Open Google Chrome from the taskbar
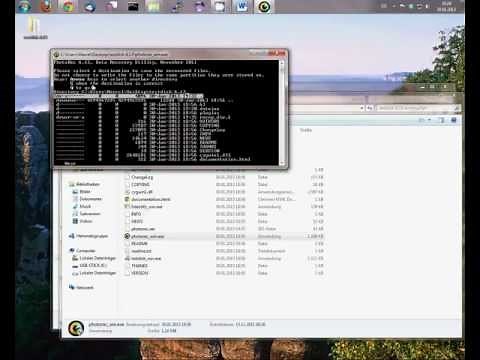The image size is (480, 360). pos(68,6)
